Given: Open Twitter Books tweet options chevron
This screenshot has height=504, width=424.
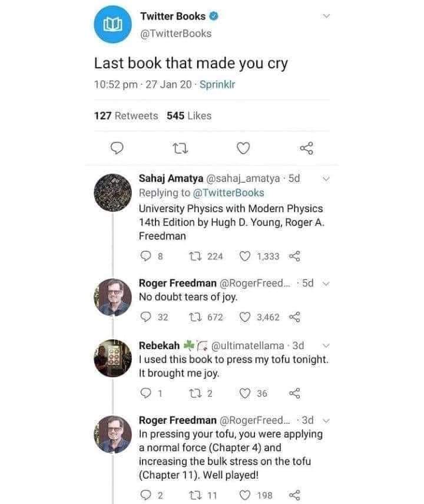Looking at the screenshot, I should pyautogui.click(x=327, y=17).
